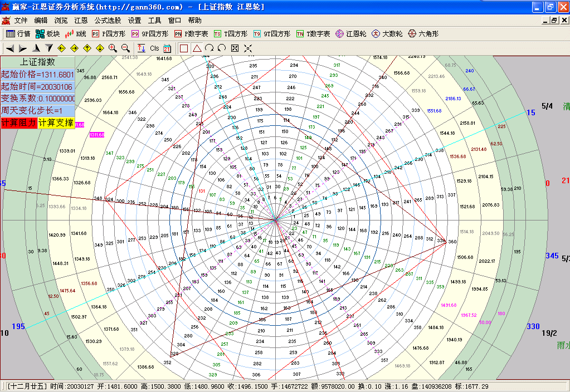Click the yellow left-arrow diamond icon

(x=62, y=48)
